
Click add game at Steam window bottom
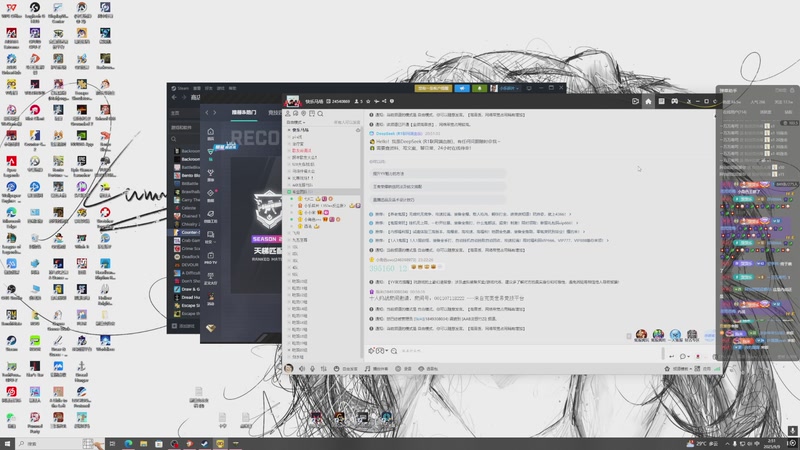click(183, 326)
